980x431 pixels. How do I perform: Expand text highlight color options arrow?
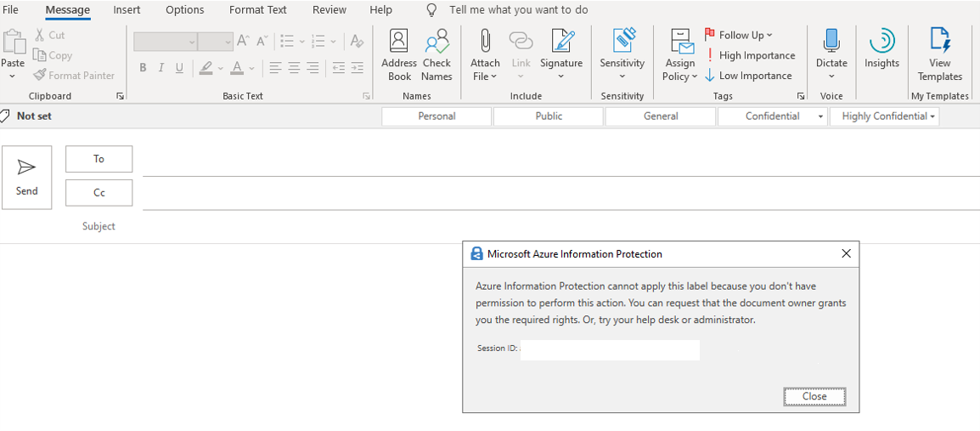221,67
